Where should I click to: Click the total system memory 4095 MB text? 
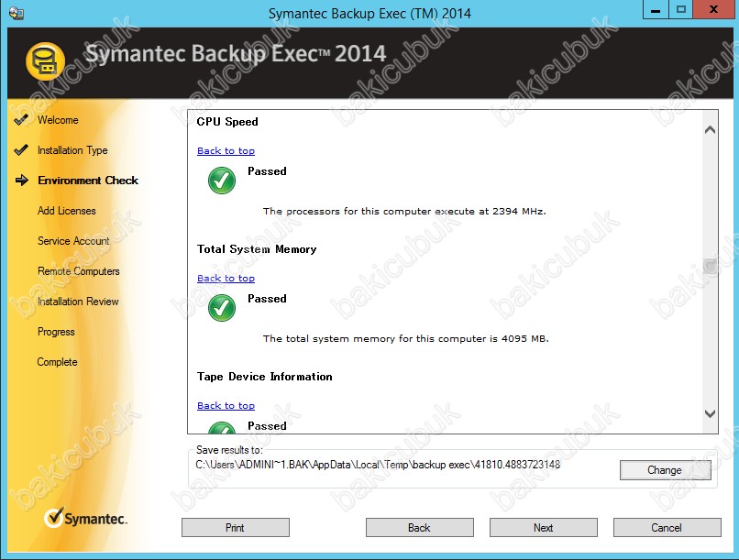(406, 338)
